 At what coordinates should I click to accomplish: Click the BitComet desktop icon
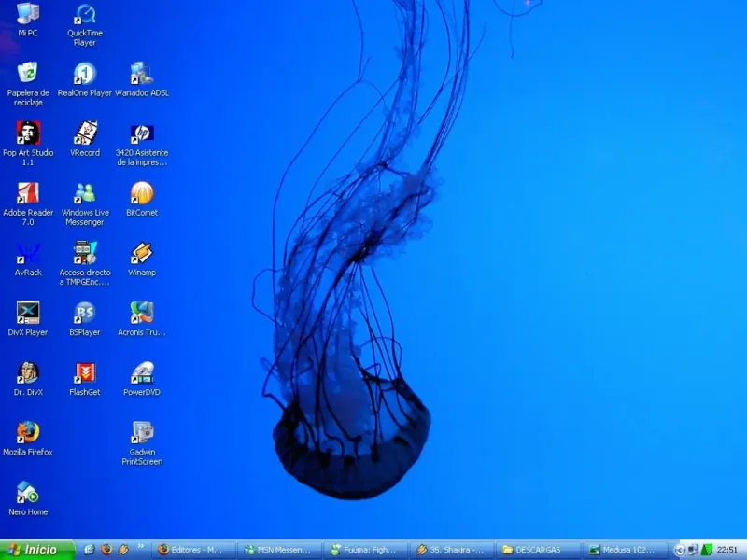tap(142, 193)
